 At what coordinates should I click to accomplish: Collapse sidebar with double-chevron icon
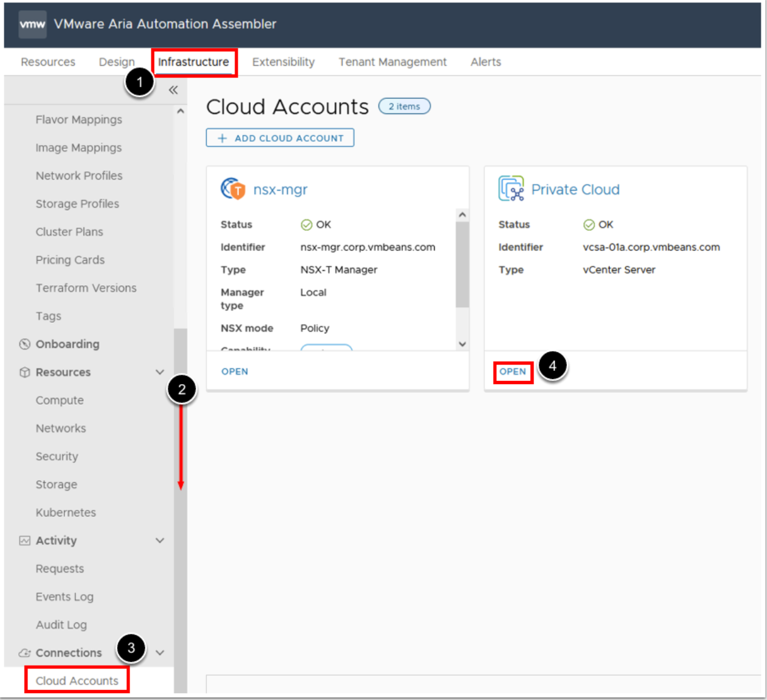click(x=173, y=90)
